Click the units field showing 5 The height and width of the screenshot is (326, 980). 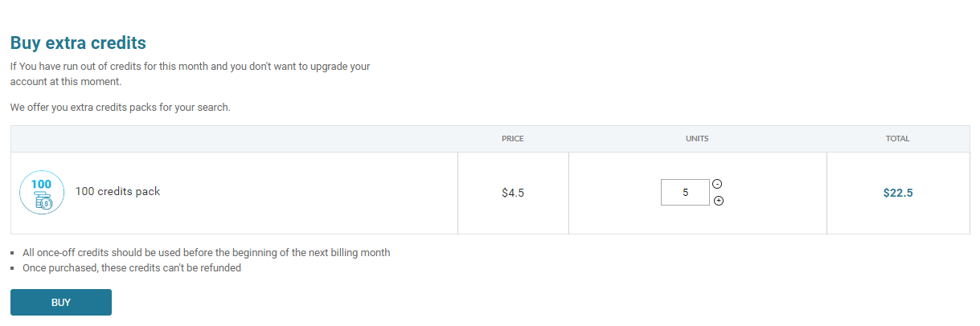685,192
